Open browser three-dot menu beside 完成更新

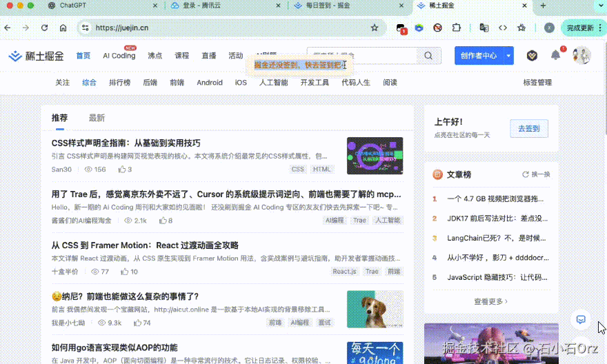pos(600,28)
